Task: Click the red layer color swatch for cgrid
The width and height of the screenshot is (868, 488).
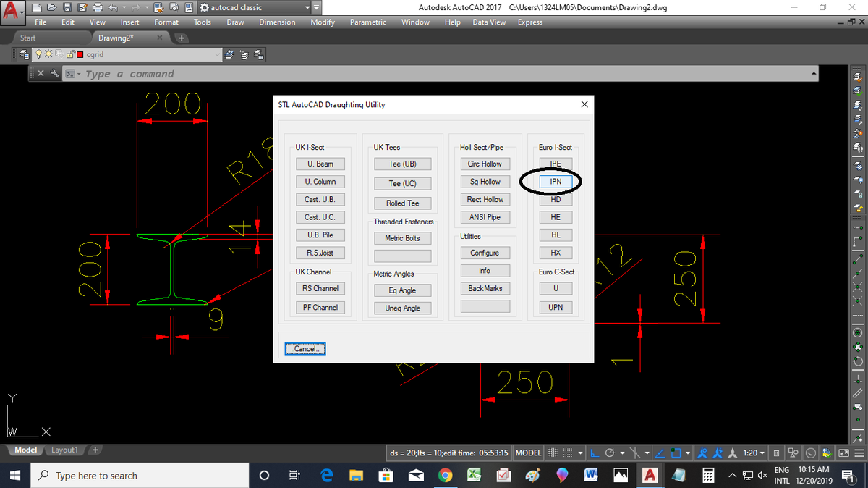Action: coord(80,54)
